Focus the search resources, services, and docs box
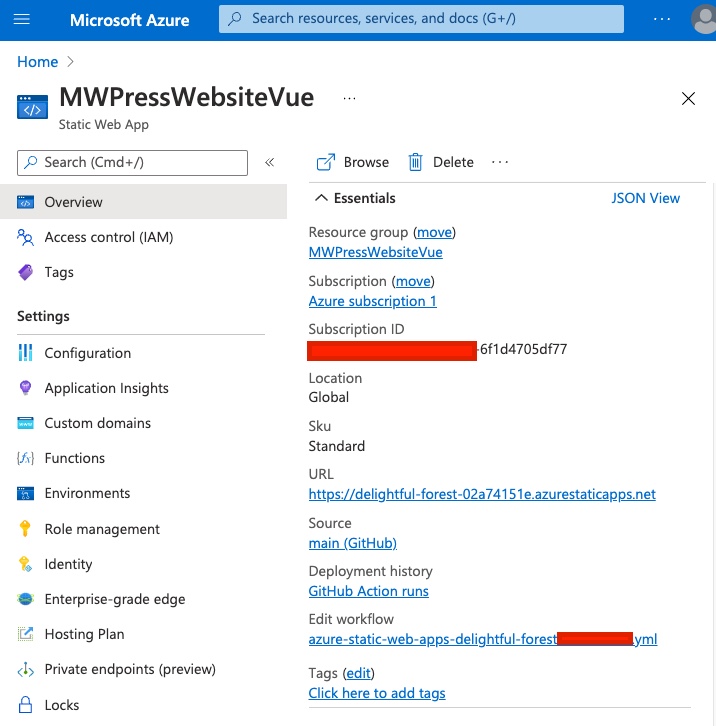Viewport: 716px width, 726px height. click(421, 19)
